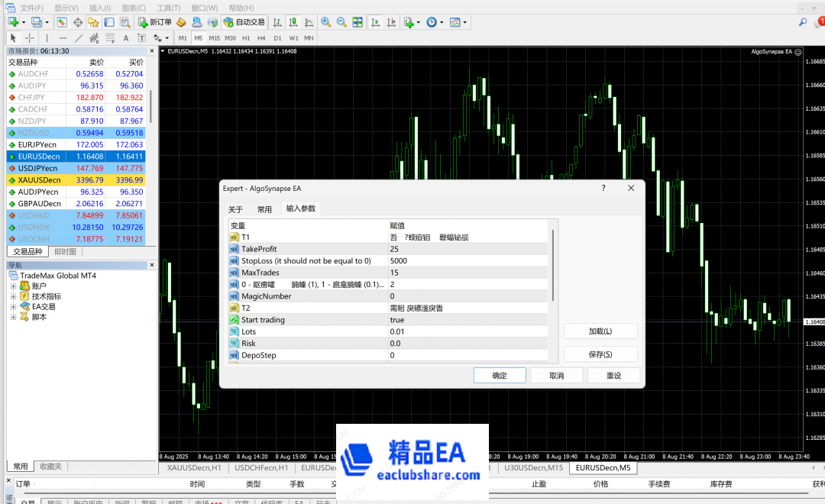Viewport: 825px width, 504px height.
Task: Expand the 账户 node in navigator
Action: click(x=13, y=286)
